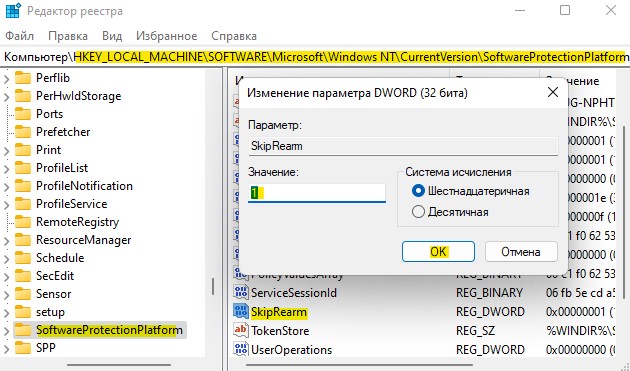Select Prefetcher in the tree
The width and height of the screenshot is (630, 371).
[63, 132]
